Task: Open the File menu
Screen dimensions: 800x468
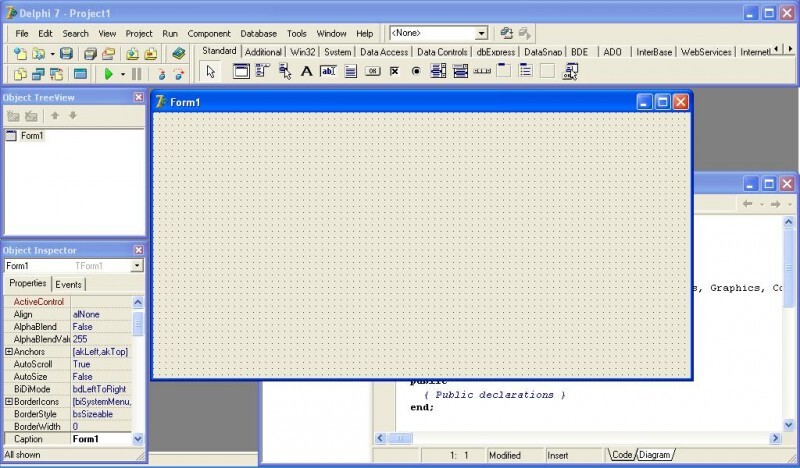Action: [21, 34]
